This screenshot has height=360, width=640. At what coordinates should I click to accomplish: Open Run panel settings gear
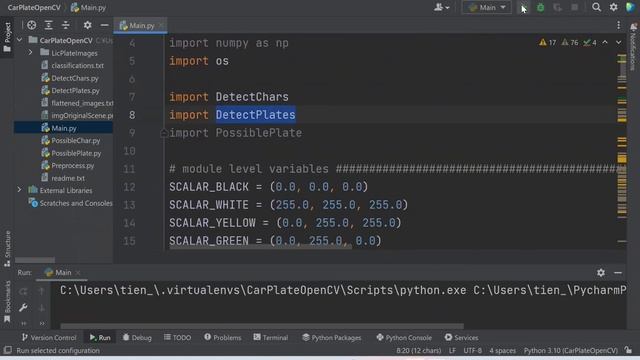coord(601,273)
